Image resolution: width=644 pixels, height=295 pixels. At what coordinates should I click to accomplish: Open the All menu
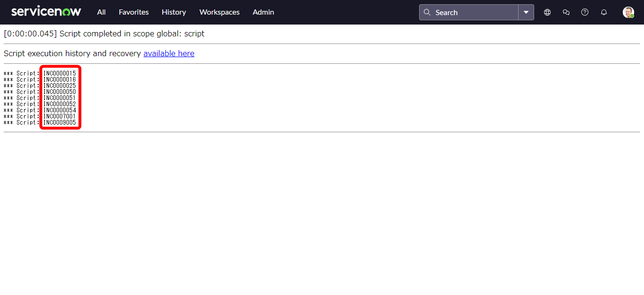coord(101,12)
